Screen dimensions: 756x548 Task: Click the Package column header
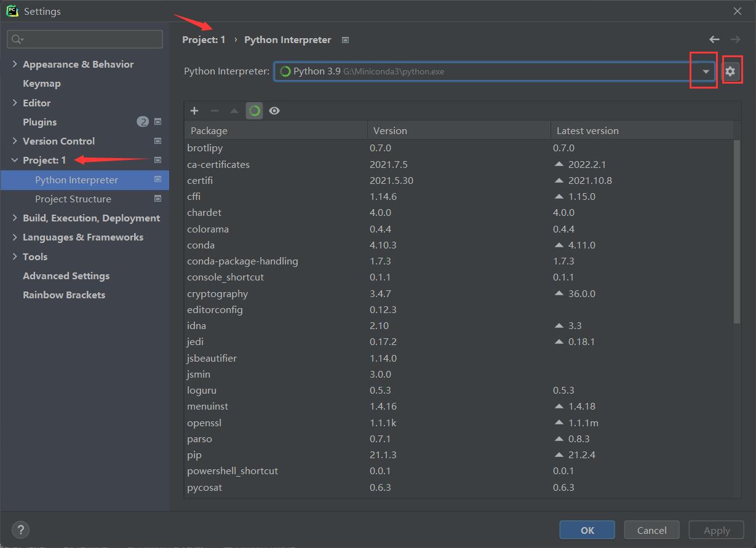(x=276, y=130)
